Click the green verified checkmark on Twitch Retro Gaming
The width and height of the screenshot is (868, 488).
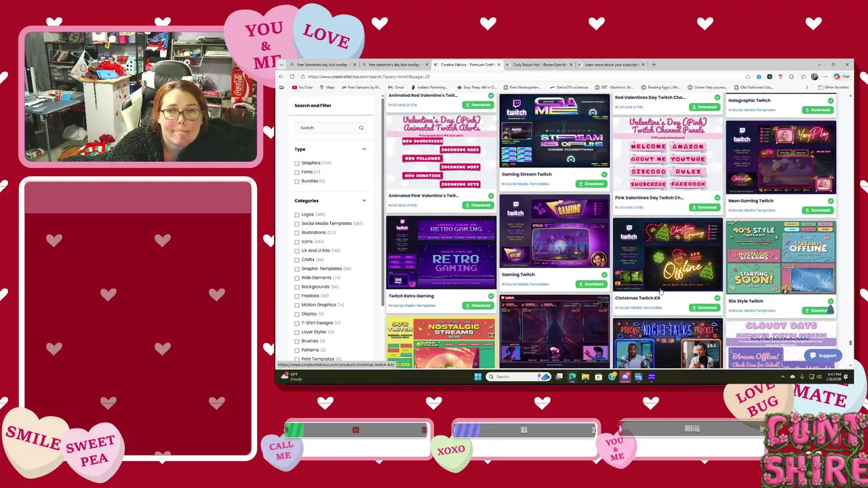[x=491, y=296]
